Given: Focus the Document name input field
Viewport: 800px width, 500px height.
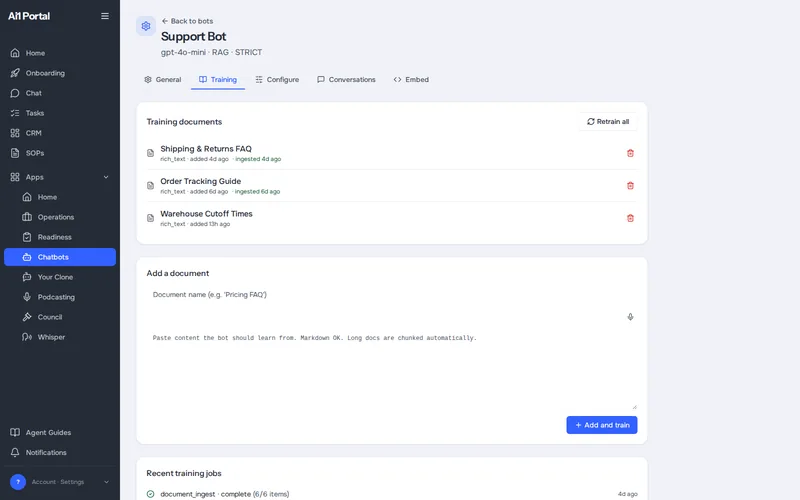Looking at the screenshot, I should point(391,294).
